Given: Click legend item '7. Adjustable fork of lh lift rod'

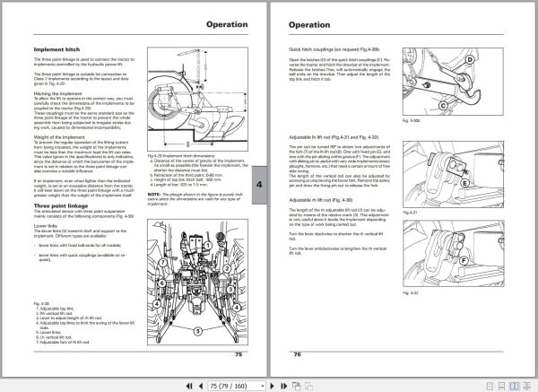Looking at the screenshot, I should (63, 343).
